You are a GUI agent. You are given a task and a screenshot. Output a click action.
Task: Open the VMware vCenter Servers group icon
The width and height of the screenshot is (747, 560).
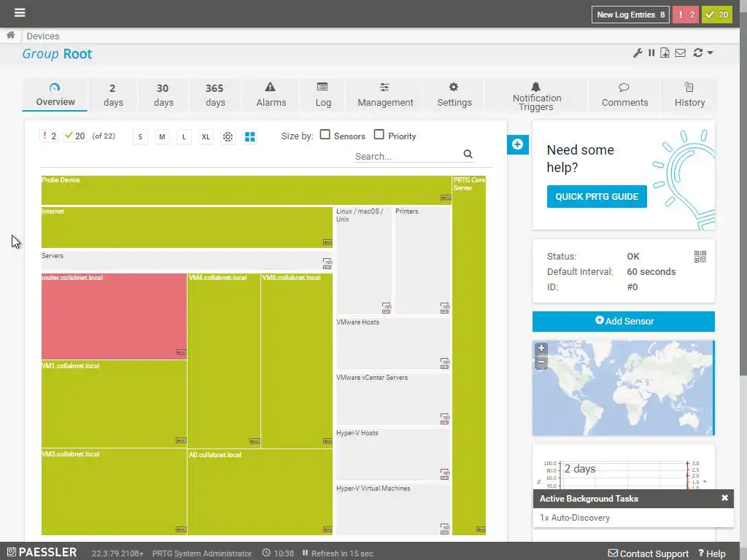coord(444,419)
